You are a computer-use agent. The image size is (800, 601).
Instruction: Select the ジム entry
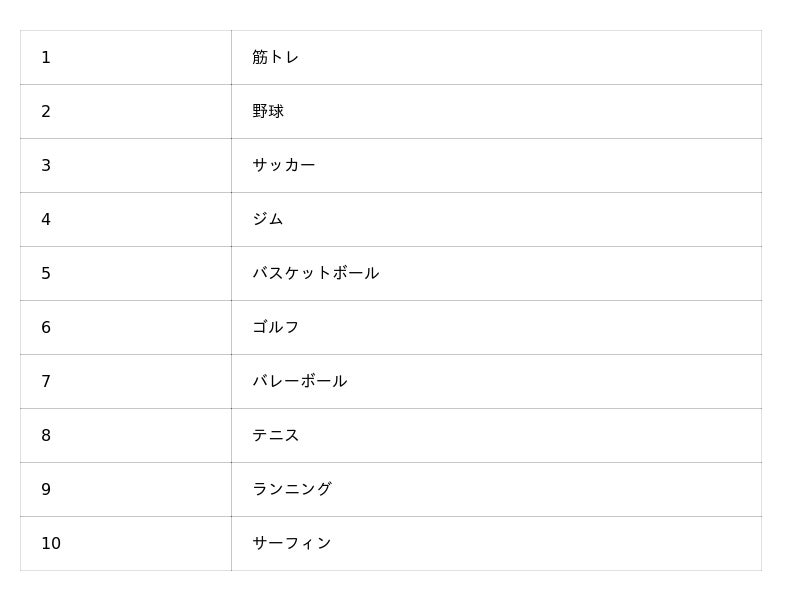pos(268,220)
